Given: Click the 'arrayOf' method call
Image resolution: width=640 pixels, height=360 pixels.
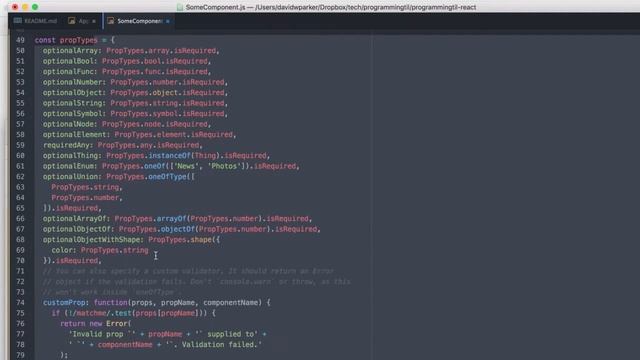Looking at the screenshot, I should pos(171,219).
